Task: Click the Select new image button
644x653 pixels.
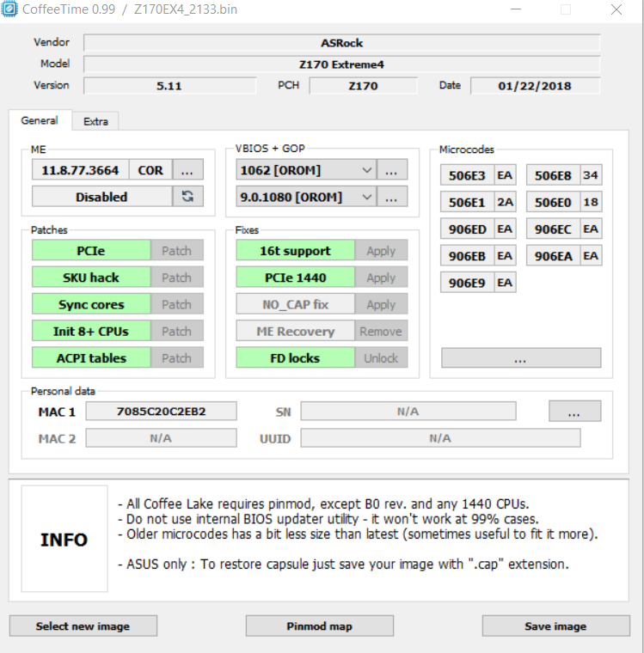Action: (x=83, y=626)
